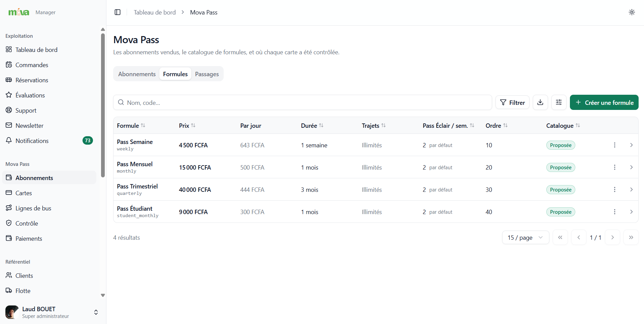Open Tableau de bord in sidebar
The image size is (644, 324).
tap(49, 50)
